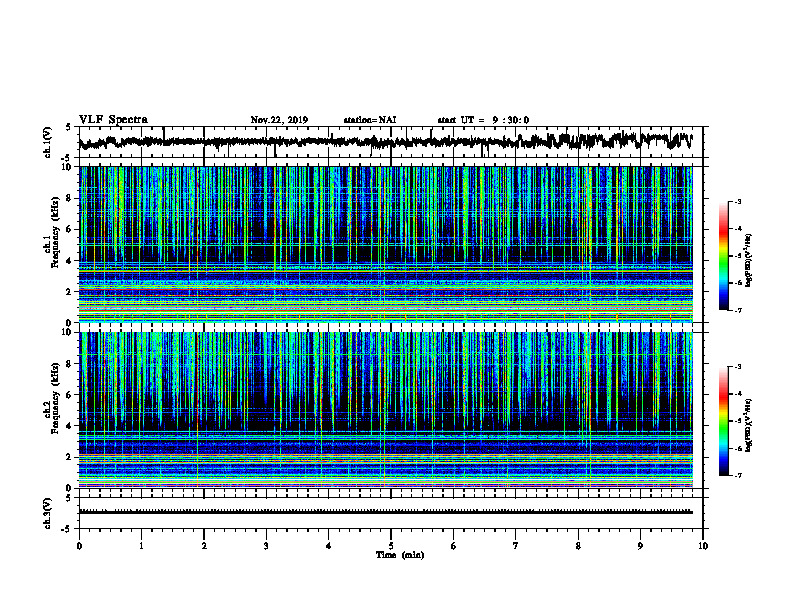This screenshot has height=612, width=792.
Task: Click the ch.2 Frequency (kHz) axis label
Action: coord(51,397)
